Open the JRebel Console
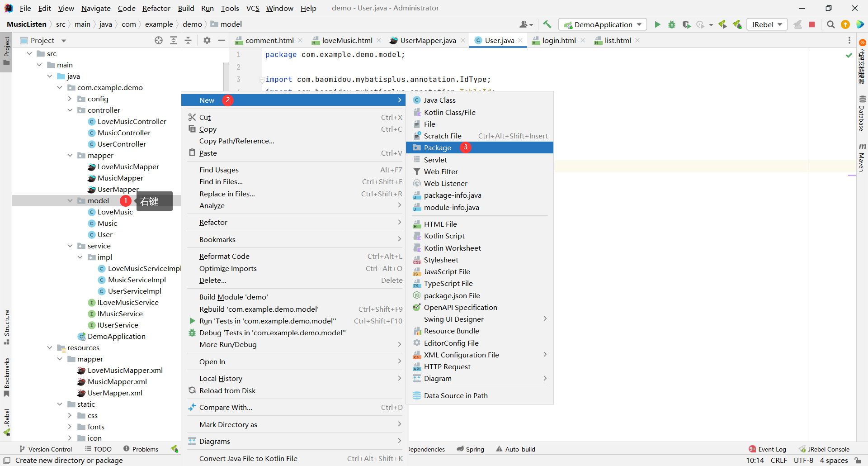868x466 pixels. click(x=824, y=449)
